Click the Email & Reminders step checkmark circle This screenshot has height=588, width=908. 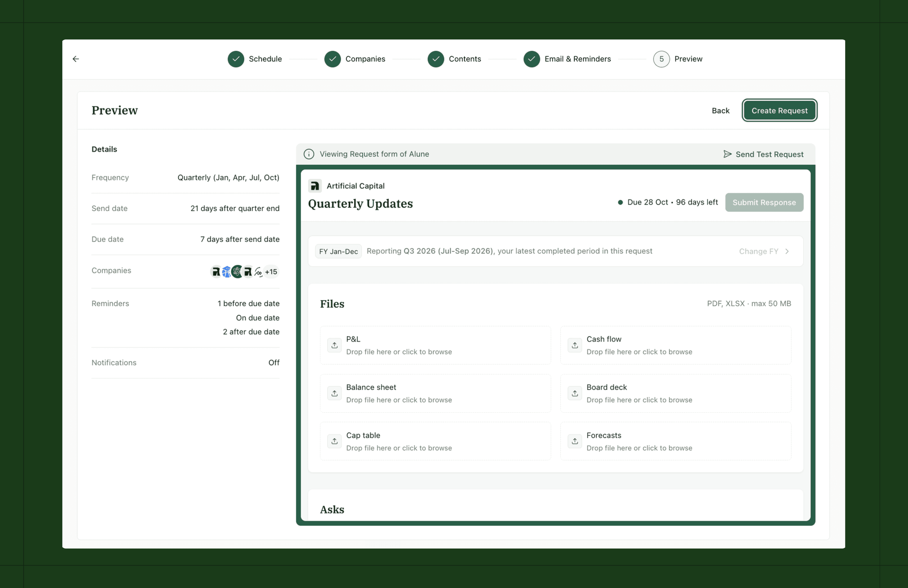coord(531,59)
